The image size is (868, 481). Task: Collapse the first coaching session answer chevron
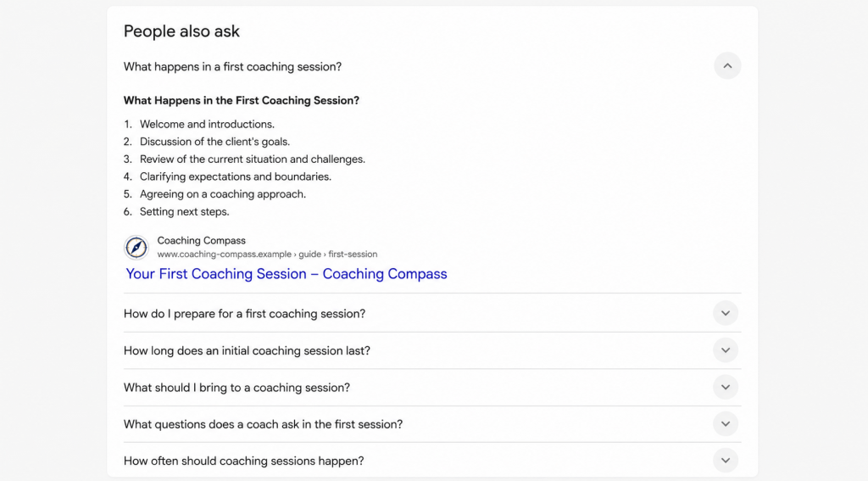[x=727, y=66]
